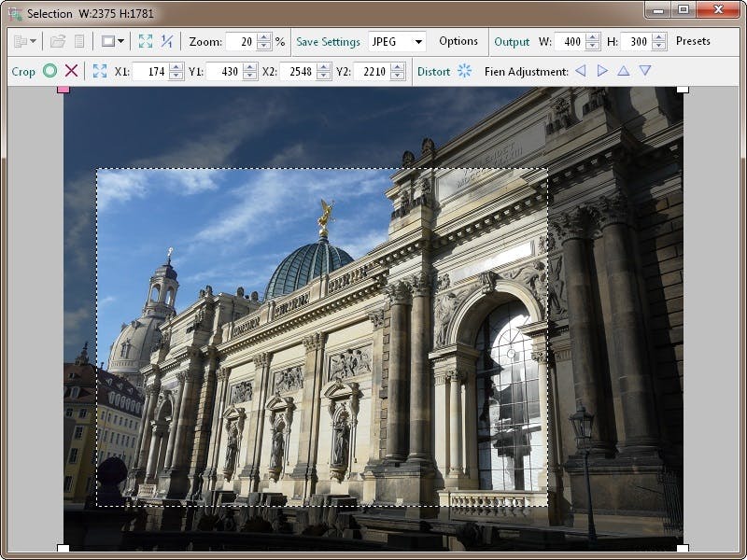This screenshot has width=747, height=560.
Task: Click the select-all icon beside X1
Action: pos(100,71)
